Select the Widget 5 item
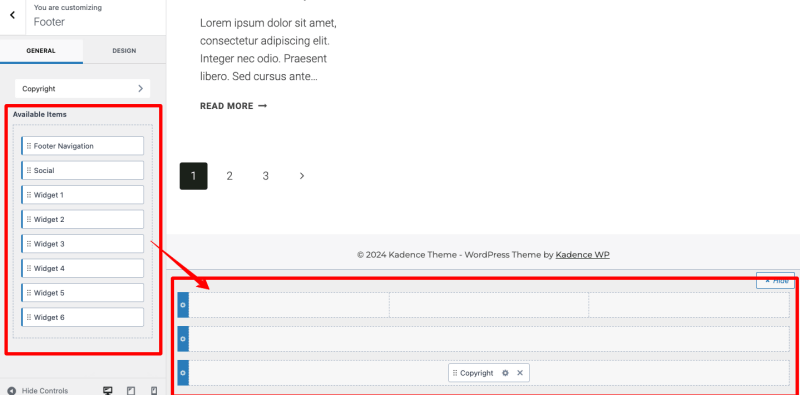800x395 pixels. coord(83,293)
